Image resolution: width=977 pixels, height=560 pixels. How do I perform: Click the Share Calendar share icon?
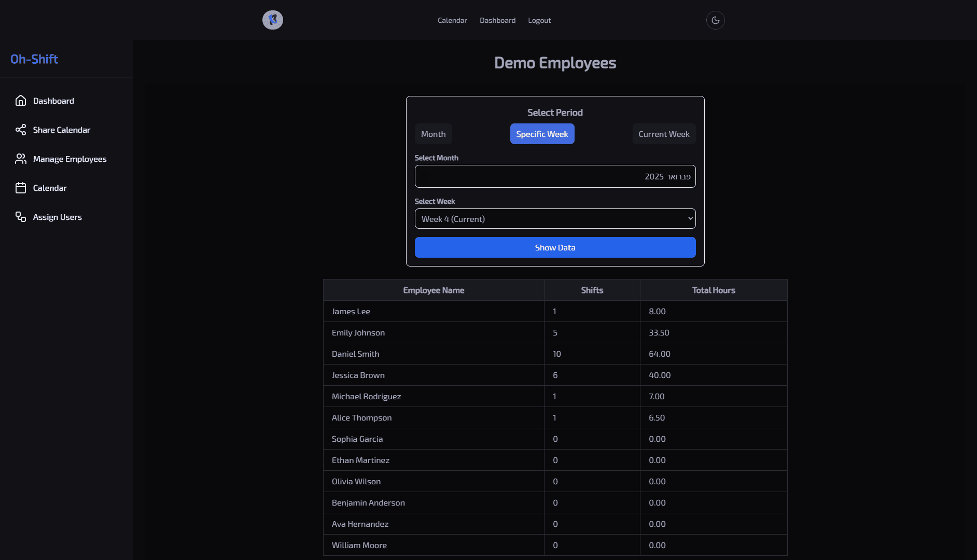21,130
